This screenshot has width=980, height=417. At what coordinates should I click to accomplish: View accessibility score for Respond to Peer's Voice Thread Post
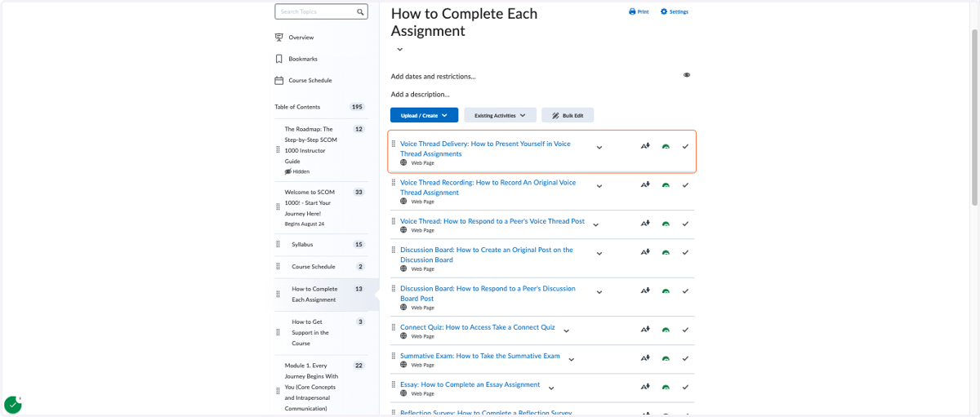666,224
